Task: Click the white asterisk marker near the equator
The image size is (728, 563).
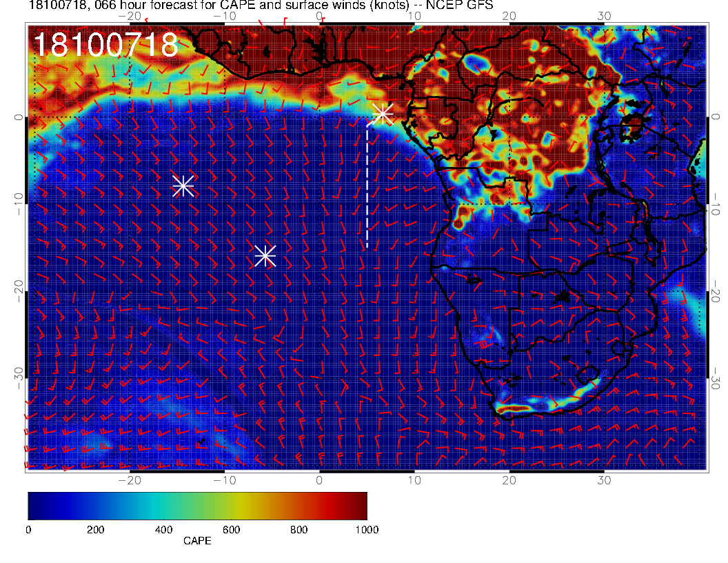Action: tap(383, 114)
